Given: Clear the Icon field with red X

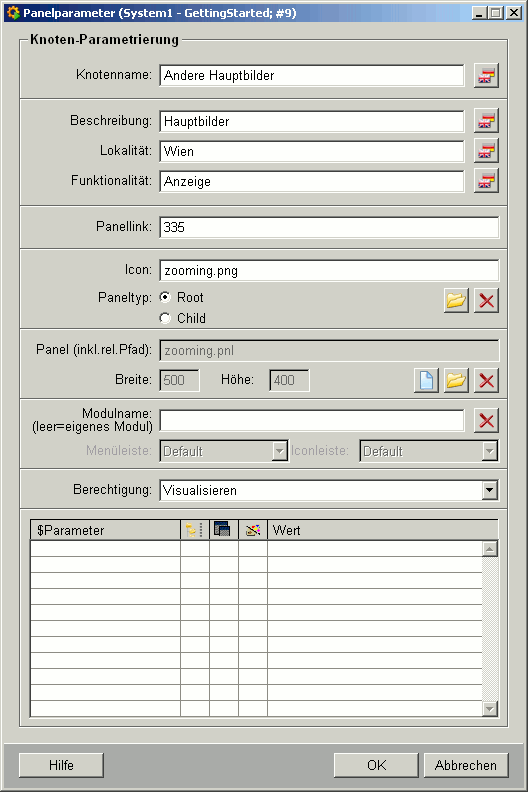Looking at the screenshot, I should pos(486,301).
